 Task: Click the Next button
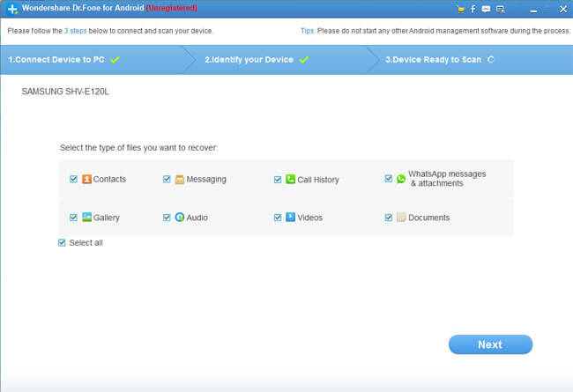[x=490, y=344]
